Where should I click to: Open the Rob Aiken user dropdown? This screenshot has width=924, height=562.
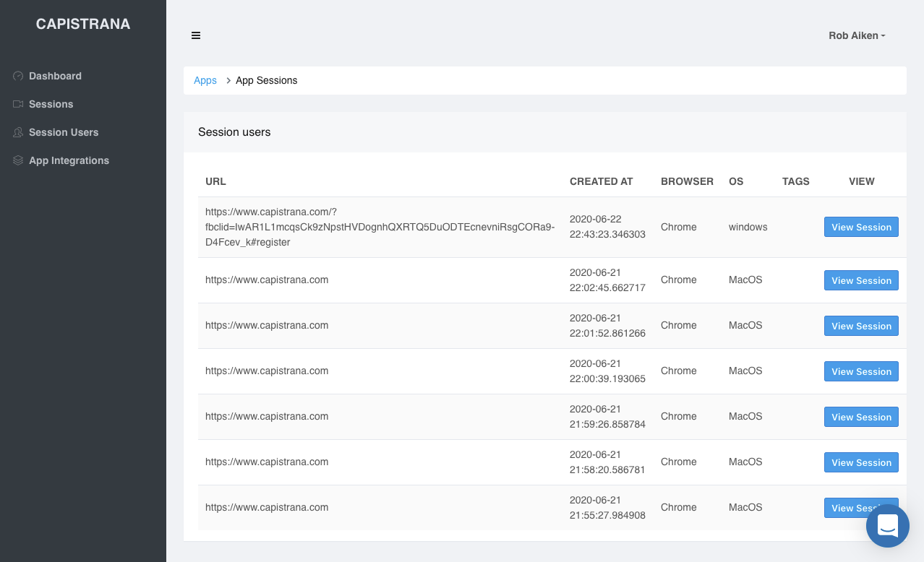pyautogui.click(x=857, y=35)
